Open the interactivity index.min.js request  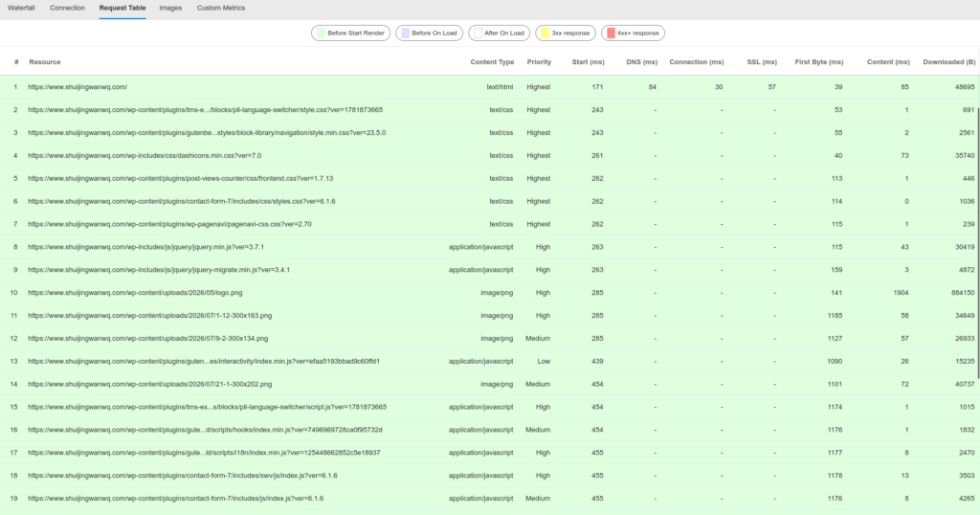pyautogui.click(x=204, y=361)
